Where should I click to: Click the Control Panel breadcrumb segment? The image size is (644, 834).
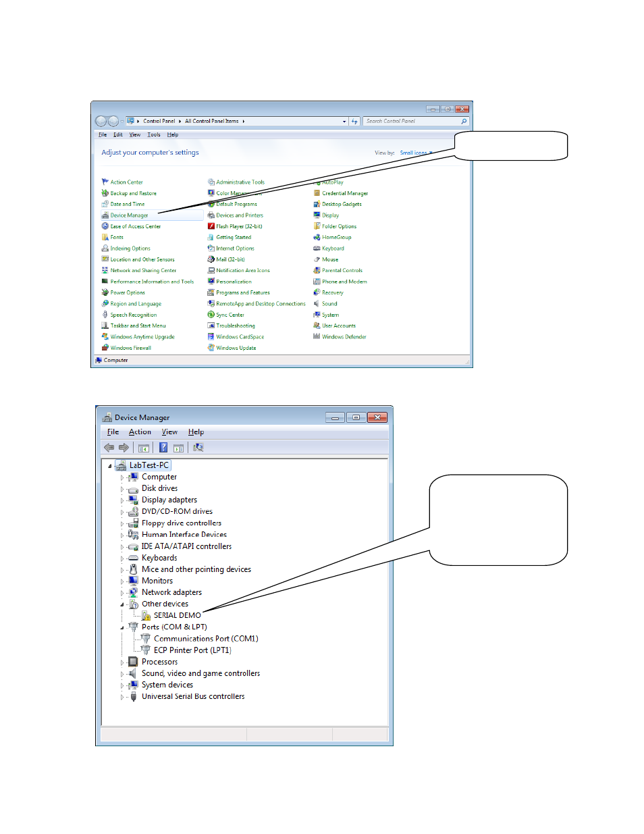click(x=159, y=122)
